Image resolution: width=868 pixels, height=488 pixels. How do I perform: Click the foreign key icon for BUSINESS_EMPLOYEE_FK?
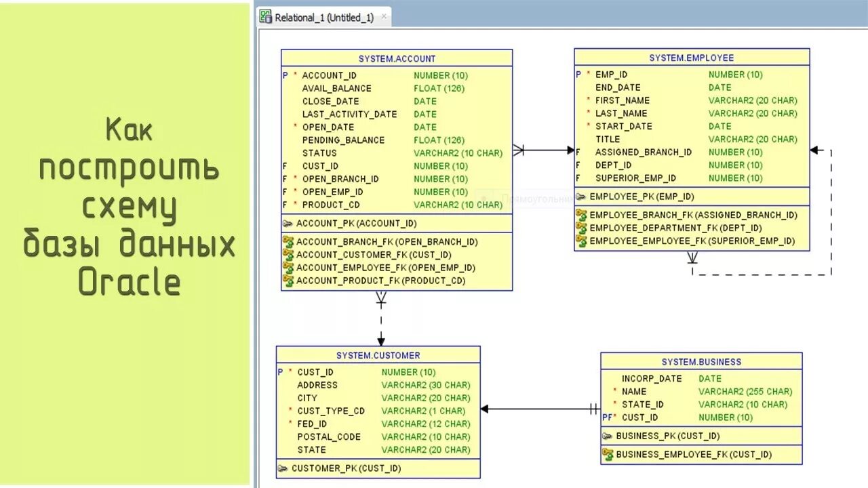point(608,455)
